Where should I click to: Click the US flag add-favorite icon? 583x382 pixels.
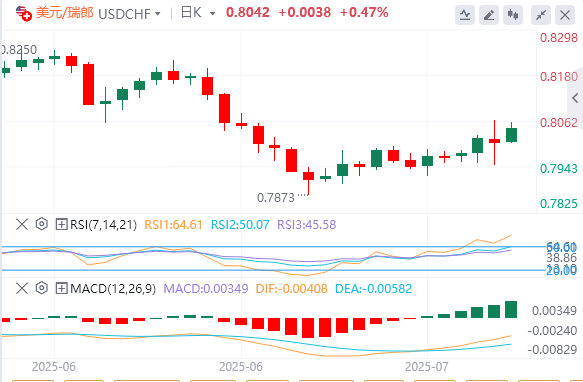24,13
